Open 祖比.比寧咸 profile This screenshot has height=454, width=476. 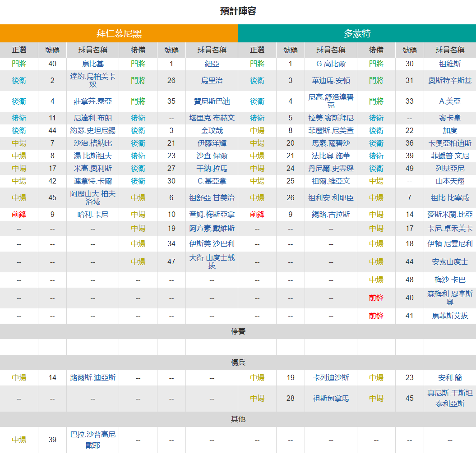(450, 198)
